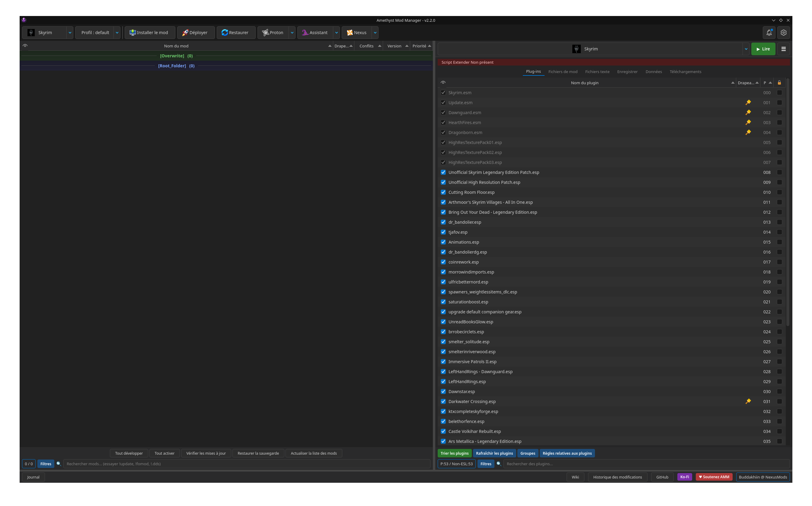Toggle mod list visibility eye icon
The image size is (812, 506).
(25, 46)
